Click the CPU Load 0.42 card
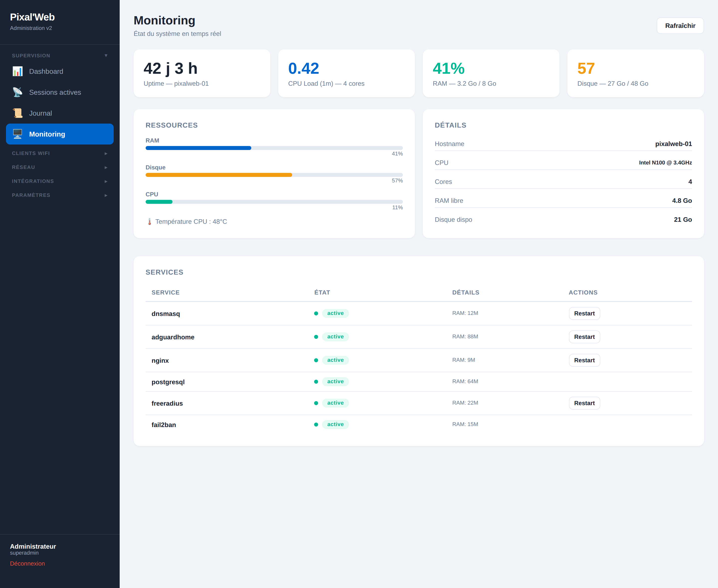Image resolution: width=718 pixels, height=588 pixels. pos(346,73)
